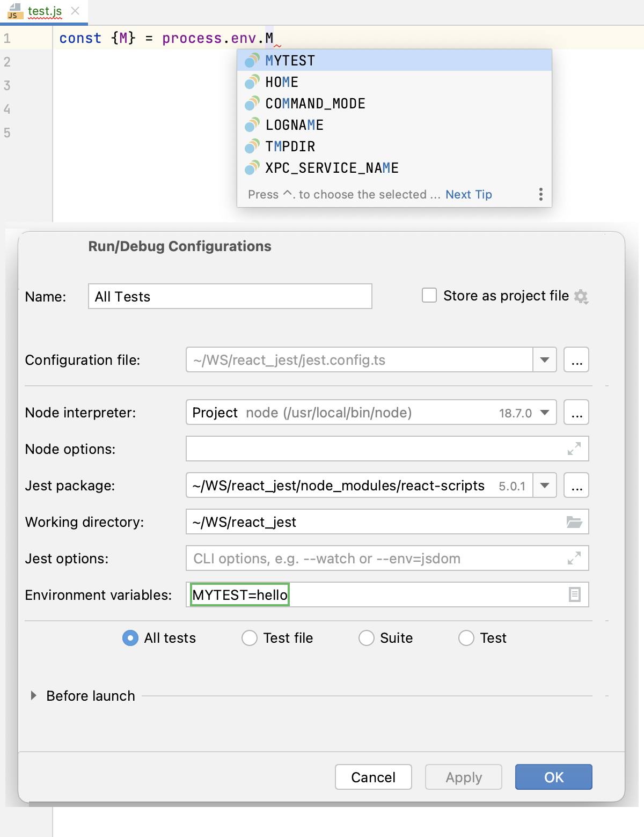The width and height of the screenshot is (644, 837).
Task: Open the kebab menu in the completion popup
Action: pos(540,194)
